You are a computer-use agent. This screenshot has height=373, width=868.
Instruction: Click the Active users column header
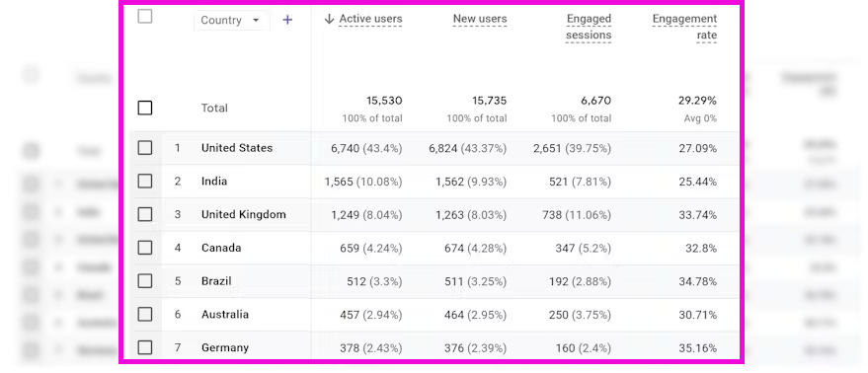coord(370,20)
